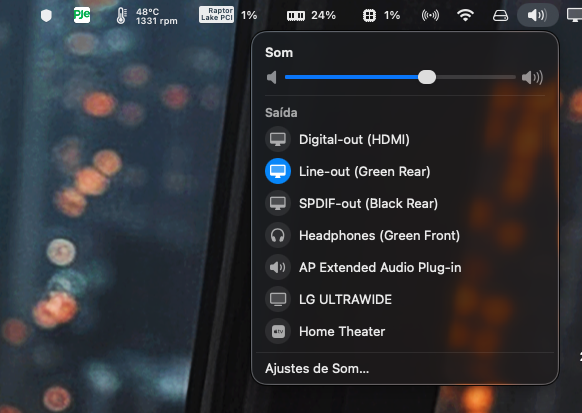582x413 pixels.
Task: Choose Headphones (Green Front) output
Action: click(x=405, y=235)
